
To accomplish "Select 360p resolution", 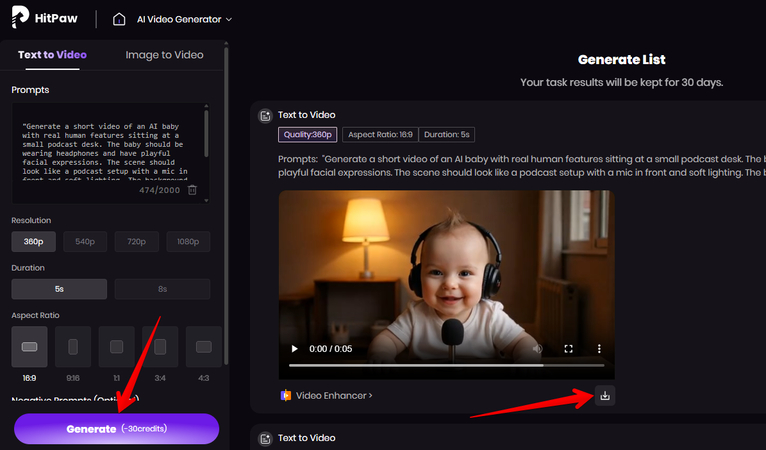I will 34,241.
